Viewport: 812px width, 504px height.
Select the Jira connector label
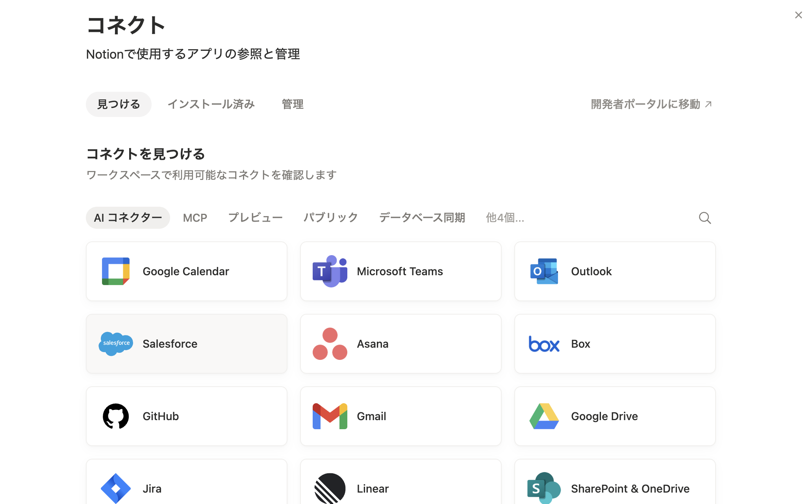pos(152,489)
